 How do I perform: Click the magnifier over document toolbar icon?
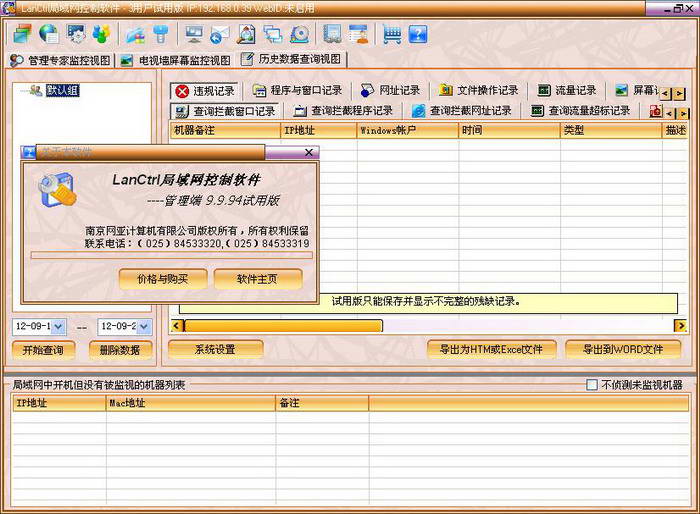[x=246, y=34]
